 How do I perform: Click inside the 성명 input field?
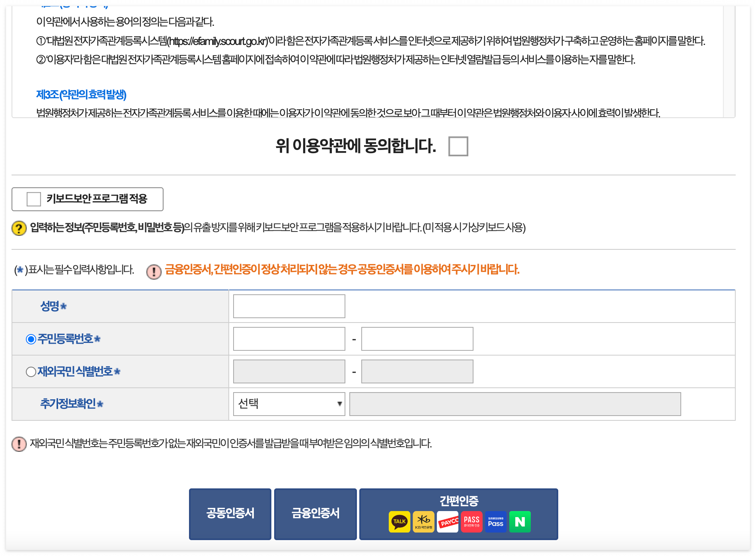point(288,306)
